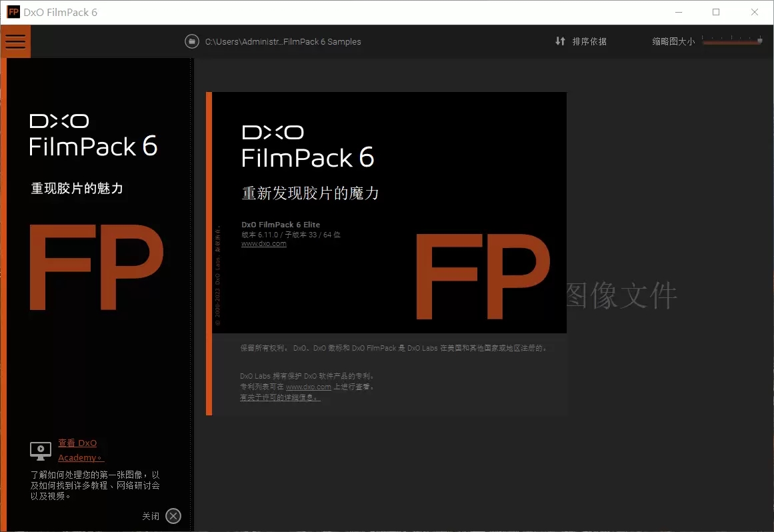Click the DxO Academy monitor icon in the sidebar
This screenshot has height=532, width=774.
point(40,450)
